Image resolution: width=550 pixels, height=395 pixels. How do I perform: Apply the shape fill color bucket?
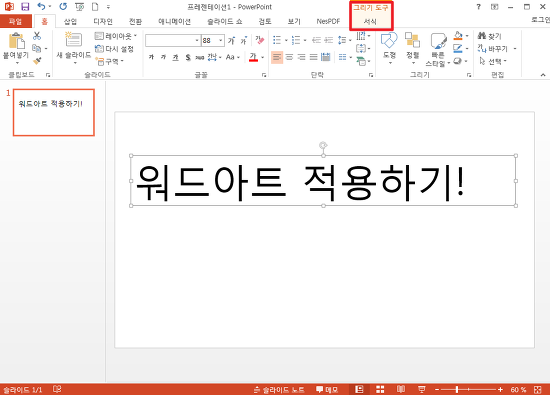click(x=458, y=36)
